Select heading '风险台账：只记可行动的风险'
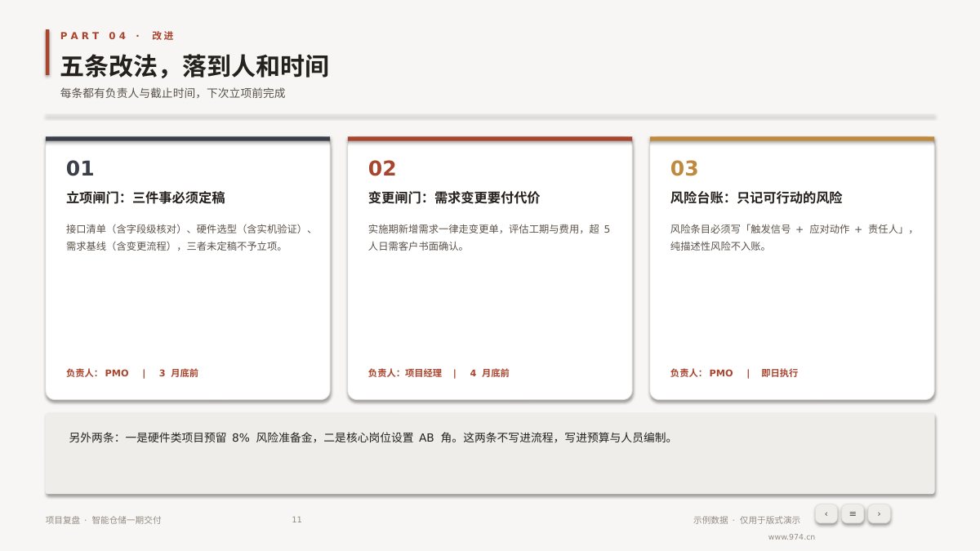980x551 pixels. 756,198
